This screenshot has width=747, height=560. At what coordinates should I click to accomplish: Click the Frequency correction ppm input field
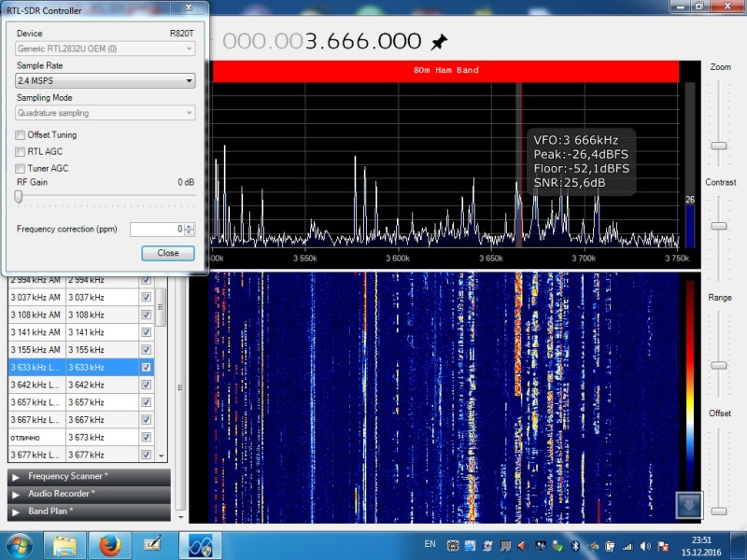157,229
